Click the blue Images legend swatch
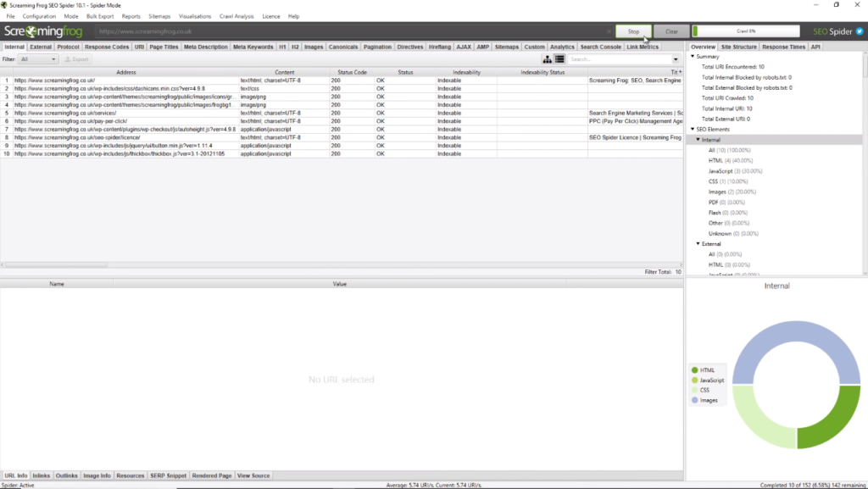Viewport: 868px width, 489px height. [695, 400]
